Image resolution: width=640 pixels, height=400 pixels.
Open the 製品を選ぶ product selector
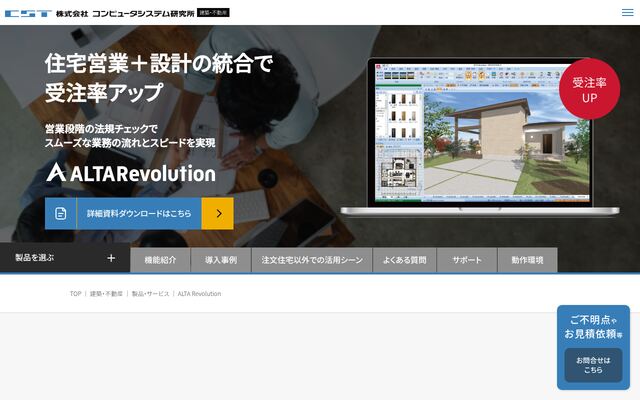(x=65, y=258)
